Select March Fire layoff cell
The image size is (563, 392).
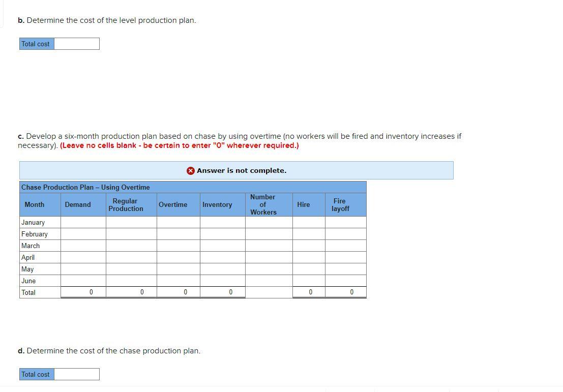346,246
